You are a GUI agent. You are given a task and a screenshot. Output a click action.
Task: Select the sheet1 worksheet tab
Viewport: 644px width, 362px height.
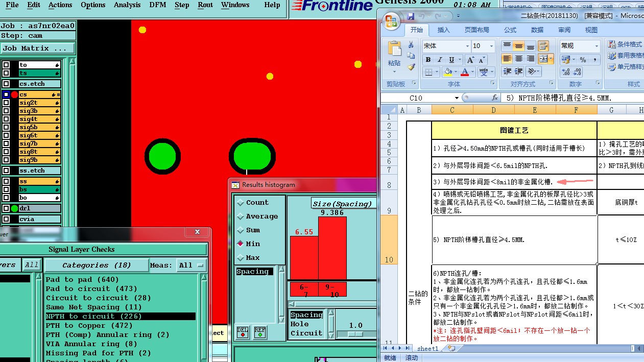coord(427,349)
